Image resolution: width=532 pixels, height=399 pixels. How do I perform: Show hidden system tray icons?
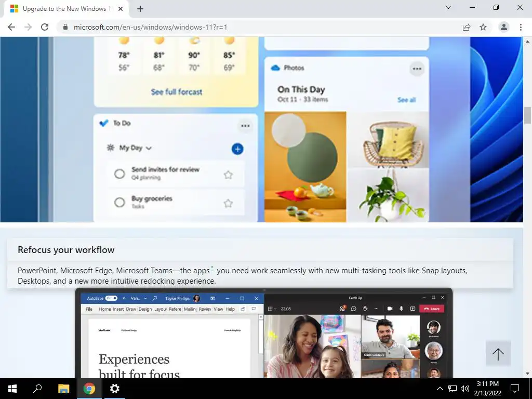[x=440, y=389]
